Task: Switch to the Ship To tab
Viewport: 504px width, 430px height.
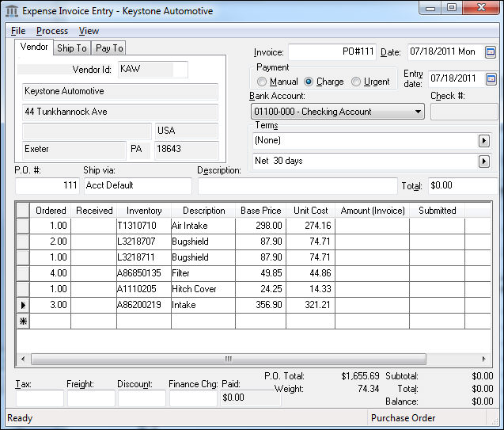Action: point(72,48)
